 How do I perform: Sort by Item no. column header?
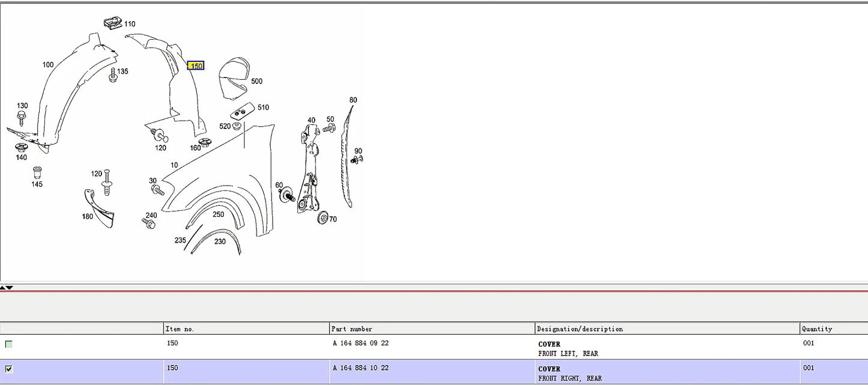246,329
